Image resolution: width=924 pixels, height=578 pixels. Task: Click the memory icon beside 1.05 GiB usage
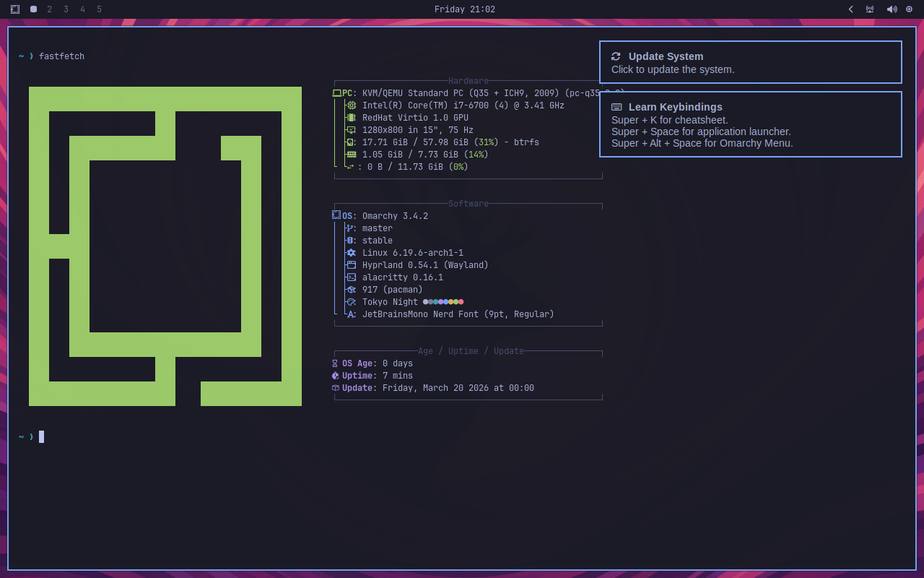[351, 154]
